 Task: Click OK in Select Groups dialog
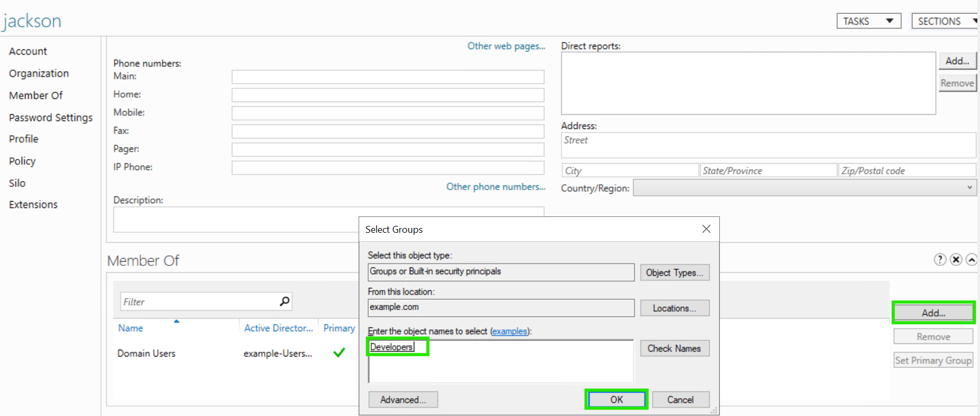coord(616,400)
